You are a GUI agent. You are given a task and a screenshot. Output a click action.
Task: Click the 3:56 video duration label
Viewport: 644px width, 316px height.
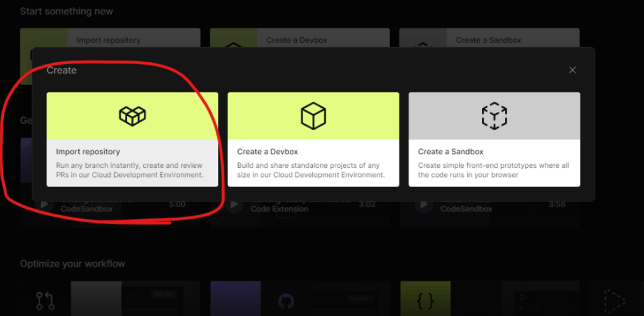pyautogui.click(x=556, y=204)
